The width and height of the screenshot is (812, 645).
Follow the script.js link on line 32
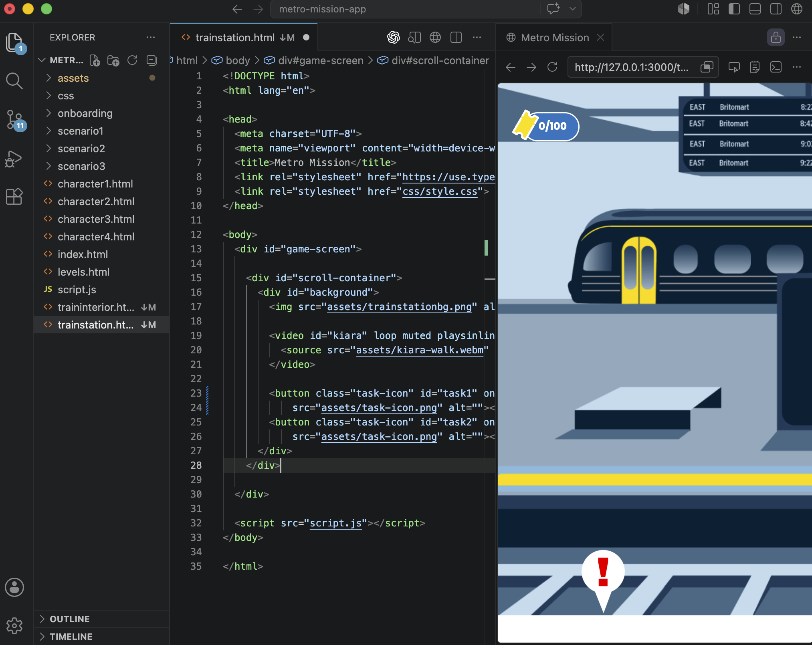click(336, 523)
